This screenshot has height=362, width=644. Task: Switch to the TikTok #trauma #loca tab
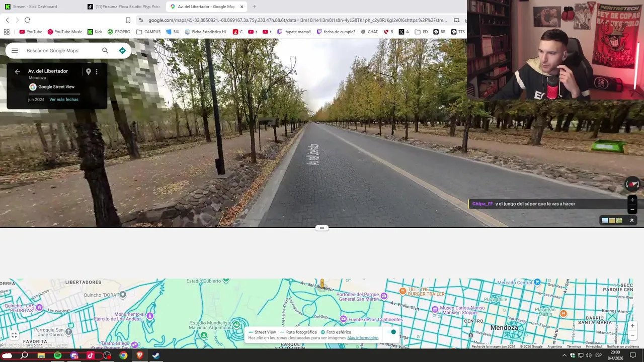tap(125, 7)
